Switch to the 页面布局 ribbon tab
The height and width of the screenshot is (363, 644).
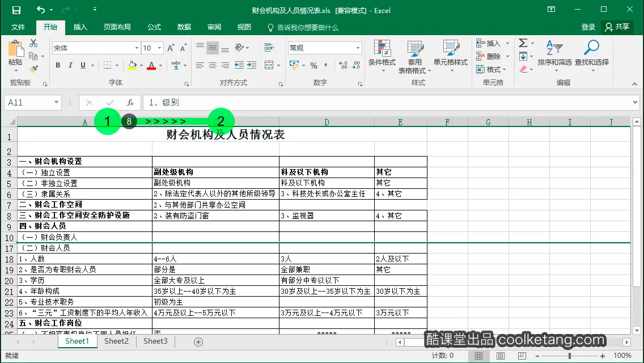(117, 27)
